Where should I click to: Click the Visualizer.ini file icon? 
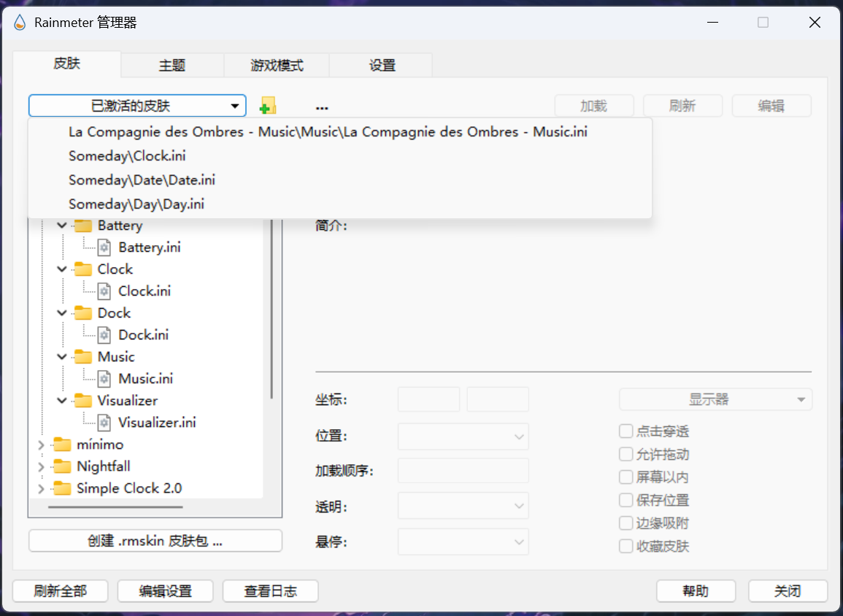[104, 423]
